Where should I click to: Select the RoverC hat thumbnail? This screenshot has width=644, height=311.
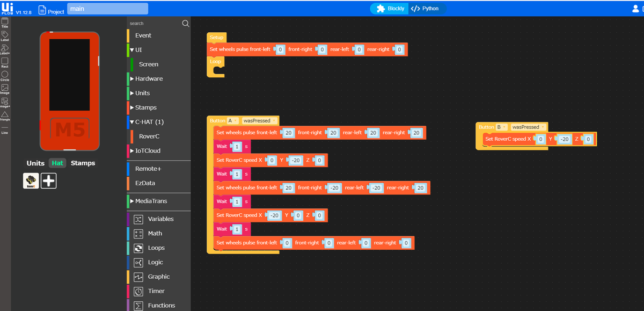click(x=31, y=181)
